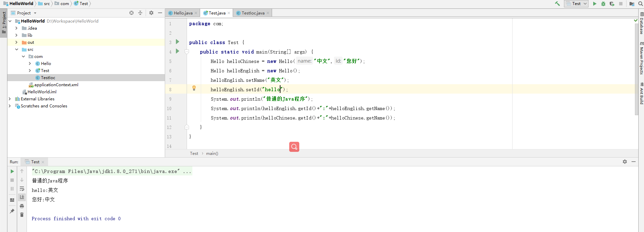
Task: Hide the Run tool window
Action: [x=634, y=162]
